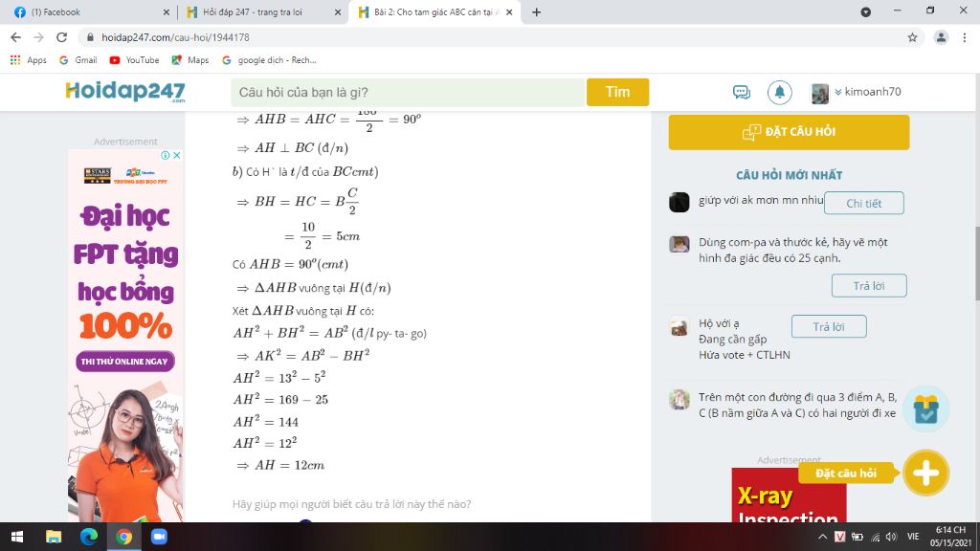
Task: Click the volume speaker tray icon
Action: point(891,537)
